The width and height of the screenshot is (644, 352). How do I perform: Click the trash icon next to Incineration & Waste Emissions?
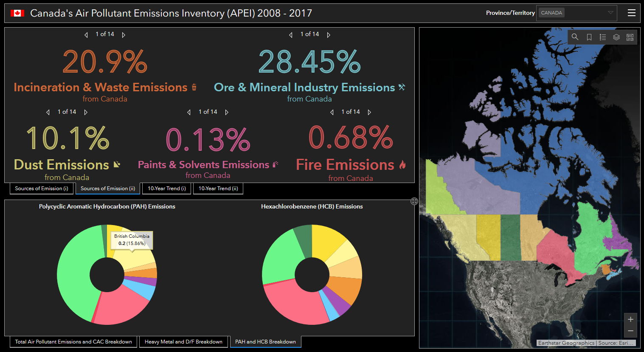[x=194, y=87]
